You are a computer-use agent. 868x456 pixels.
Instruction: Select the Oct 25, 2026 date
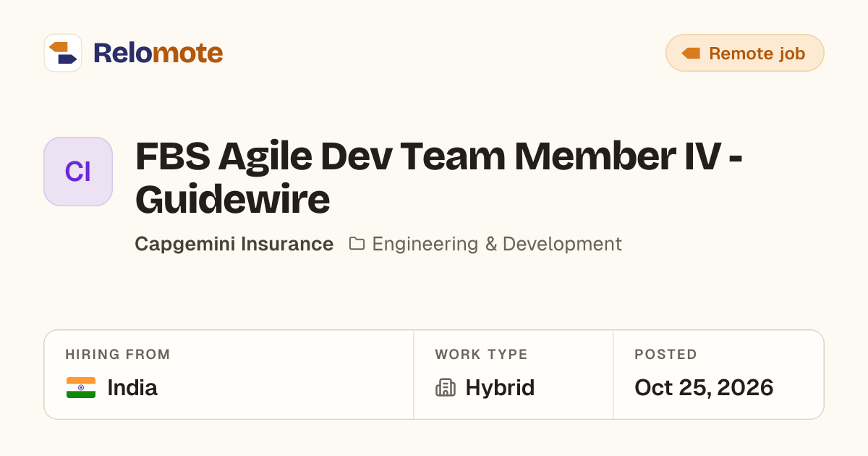(704, 388)
